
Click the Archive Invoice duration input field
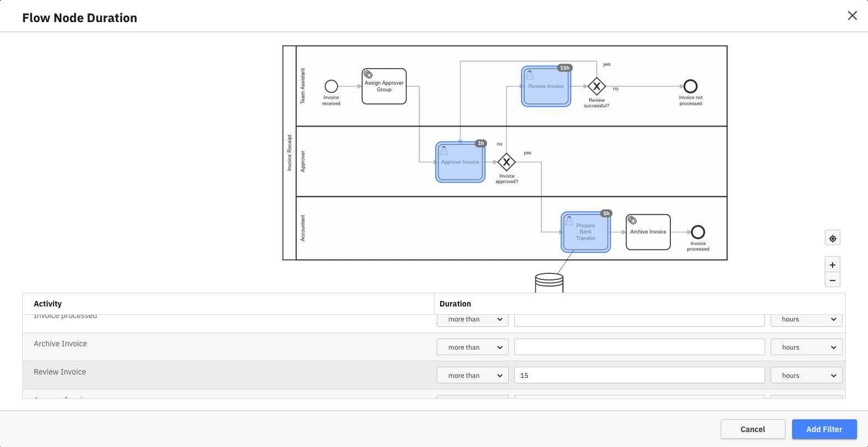pos(639,347)
